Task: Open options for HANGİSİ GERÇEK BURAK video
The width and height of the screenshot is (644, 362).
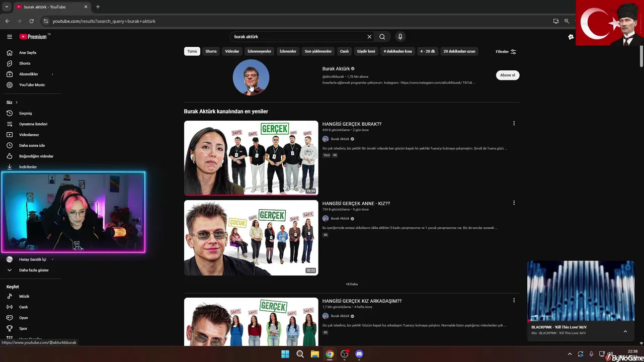Action: tap(514, 123)
